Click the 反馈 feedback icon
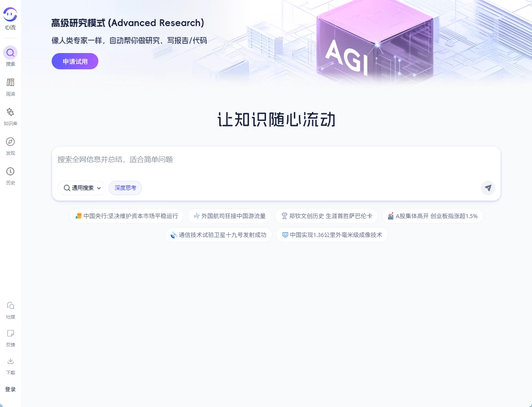 [10, 334]
